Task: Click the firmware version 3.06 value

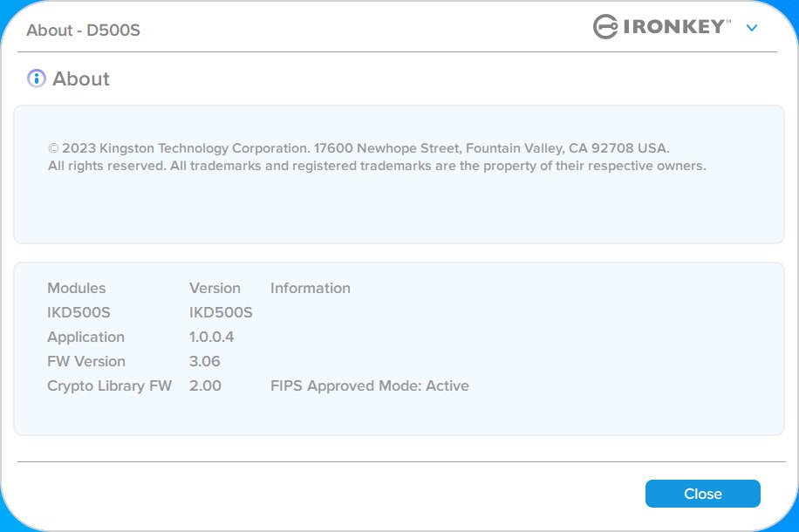Action: pyautogui.click(x=204, y=361)
